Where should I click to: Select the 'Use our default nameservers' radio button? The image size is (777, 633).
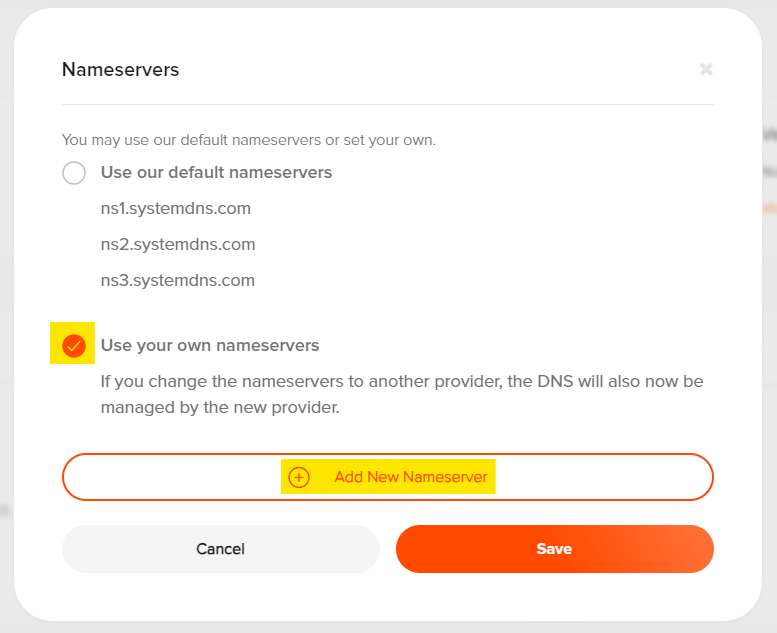(74, 173)
